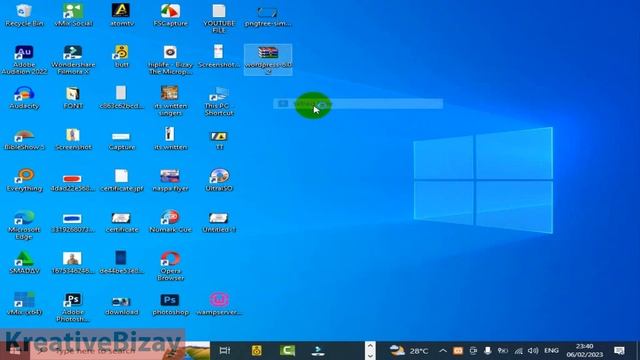Open the network status tray icon
640x360 pixels.
pyautogui.click(x=518, y=351)
